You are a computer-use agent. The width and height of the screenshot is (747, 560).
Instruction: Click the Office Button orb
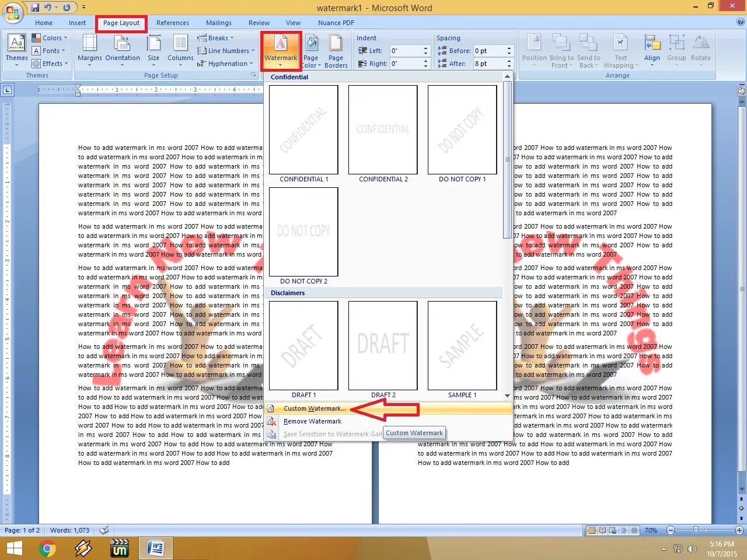point(12,12)
